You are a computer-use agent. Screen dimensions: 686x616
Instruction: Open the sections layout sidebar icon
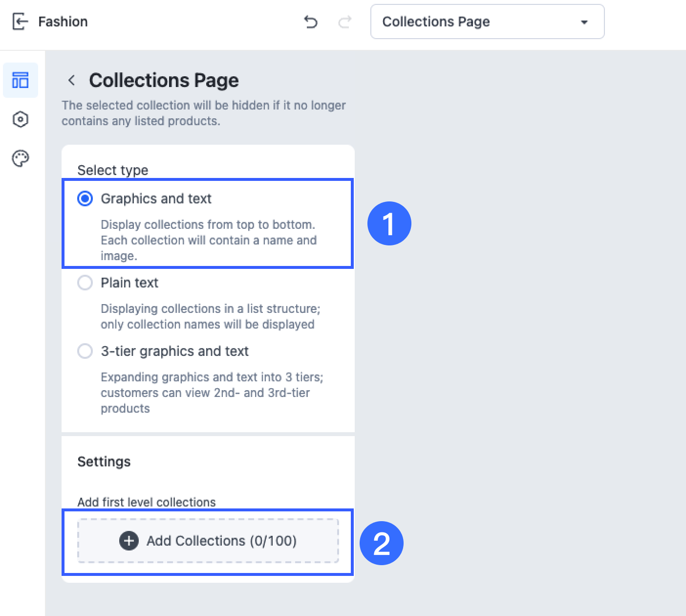21,80
